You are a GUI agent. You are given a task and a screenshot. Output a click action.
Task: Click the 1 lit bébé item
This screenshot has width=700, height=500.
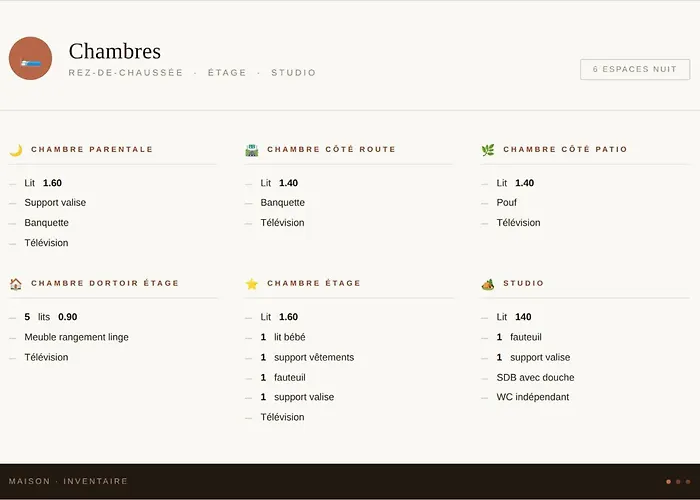(x=283, y=337)
